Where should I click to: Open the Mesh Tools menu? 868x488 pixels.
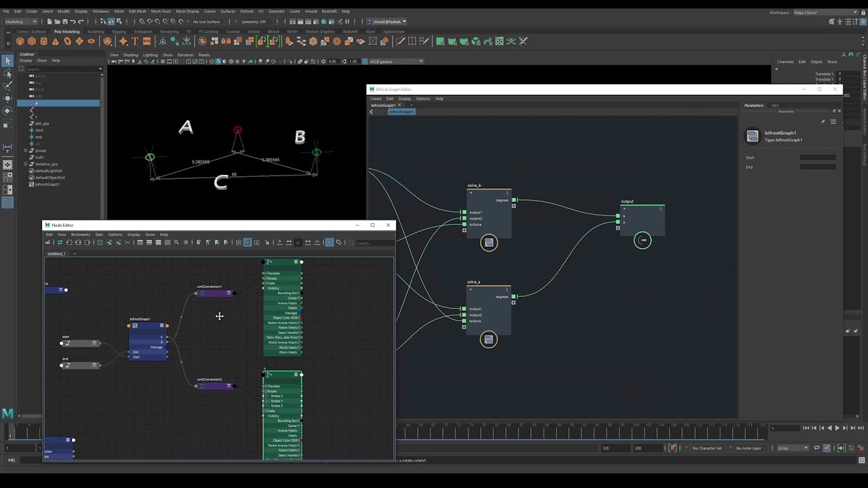161,12
